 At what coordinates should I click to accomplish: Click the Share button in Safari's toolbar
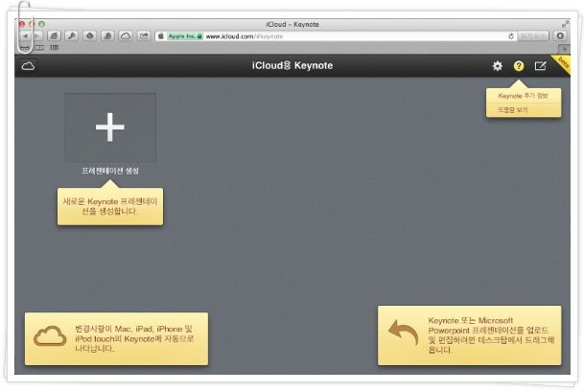click(x=144, y=36)
